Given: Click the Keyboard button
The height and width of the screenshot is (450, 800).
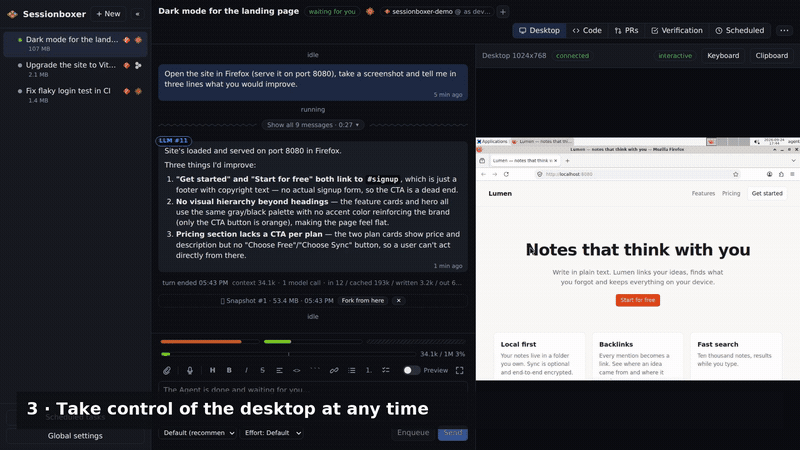Looking at the screenshot, I should tap(723, 56).
